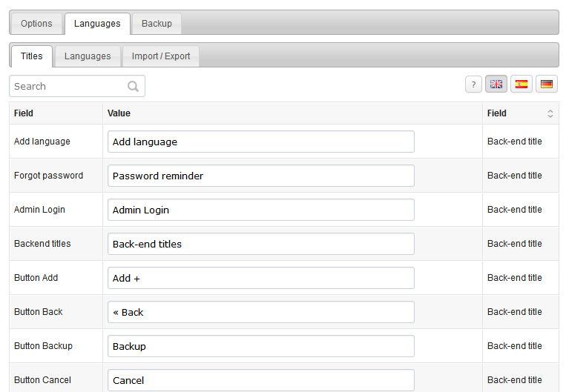The height and width of the screenshot is (392, 566).
Task: Click the 'Add +' value field
Action: [x=261, y=278]
